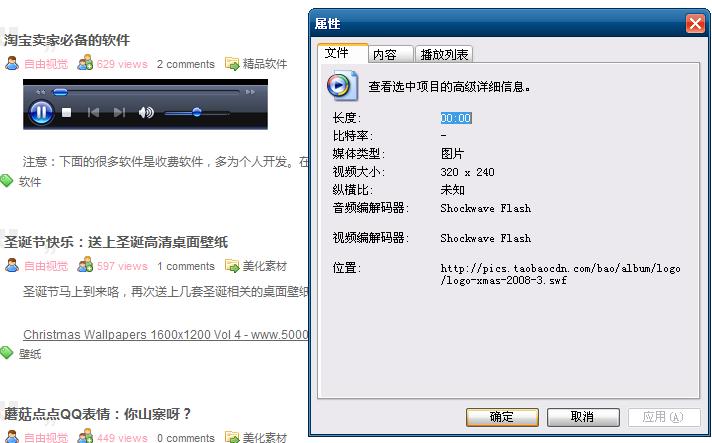The width and height of the screenshot is (712, 443).
Task: Skip to the next track
Action: coord(119,112)
